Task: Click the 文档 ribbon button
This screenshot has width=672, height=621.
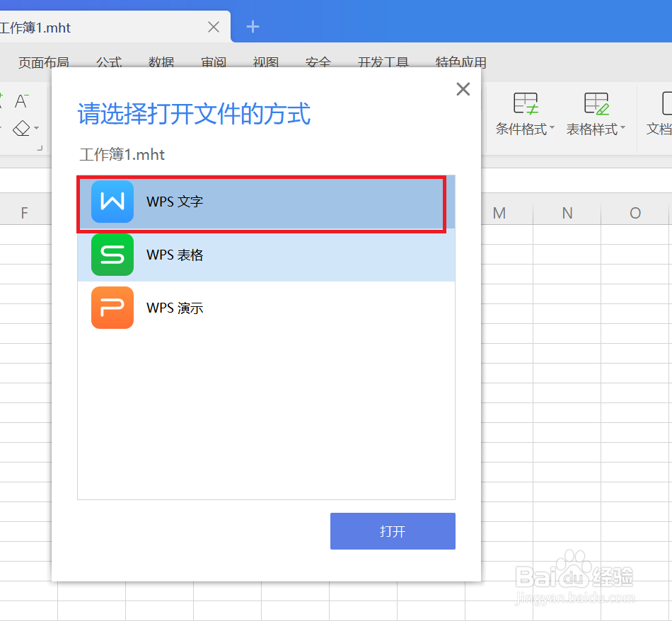Action: coord(661,112)
